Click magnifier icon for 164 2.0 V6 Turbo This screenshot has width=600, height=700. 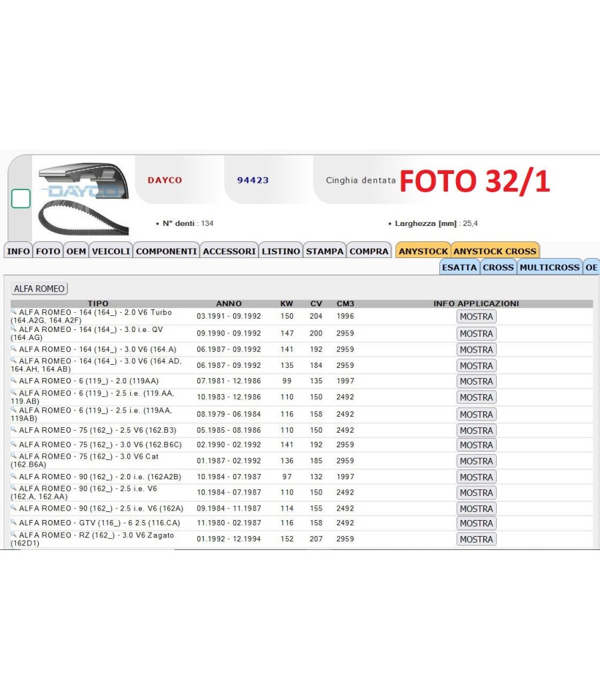(x=14, y=311)
